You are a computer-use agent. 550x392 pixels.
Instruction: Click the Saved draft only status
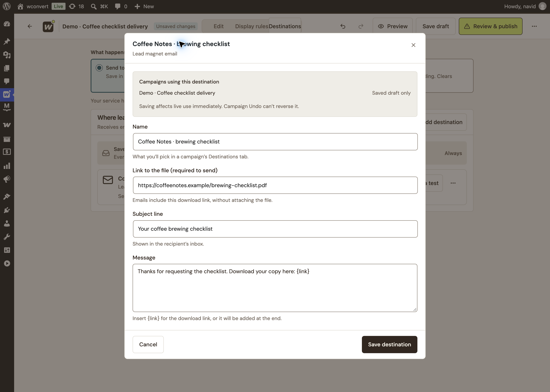(391, 93)
